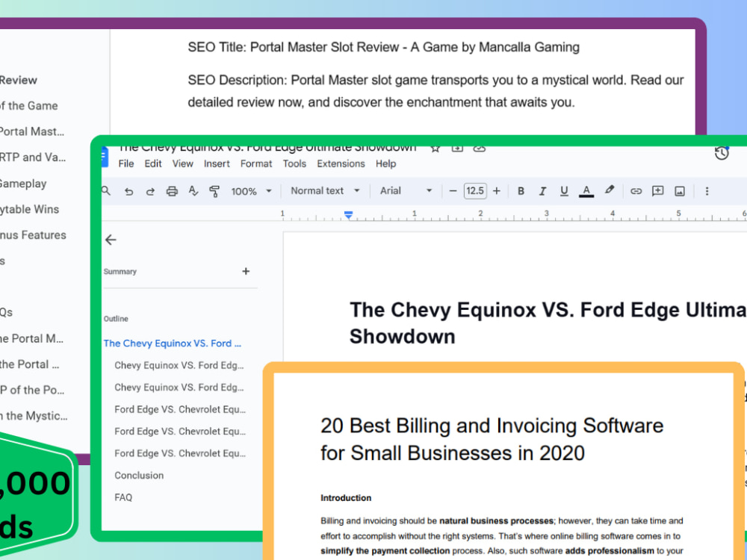The image size is (747, 560).
Task: Select 'Gameplay' in Portal Master outline
Action: pos(23,184)
